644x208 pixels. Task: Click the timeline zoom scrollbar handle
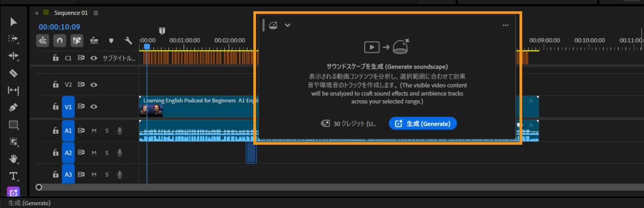point(39,187)
